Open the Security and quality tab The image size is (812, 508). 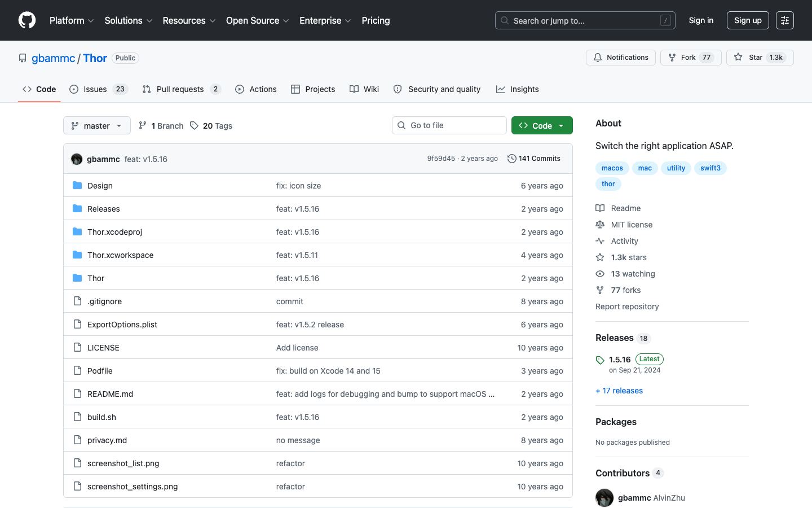pos(437,89)
